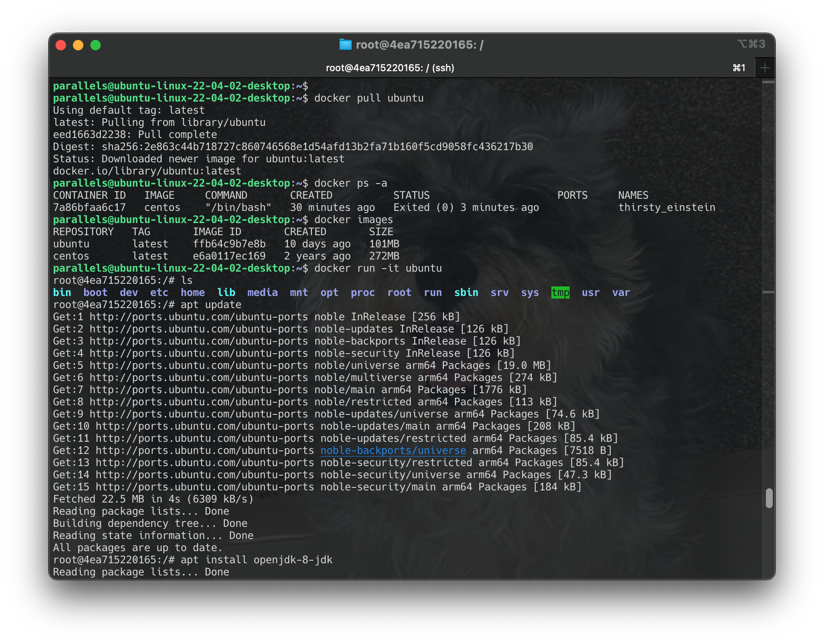
Task: Click the 'Exited (0) 3 minutes ago' status
Action: click(466, 207)
